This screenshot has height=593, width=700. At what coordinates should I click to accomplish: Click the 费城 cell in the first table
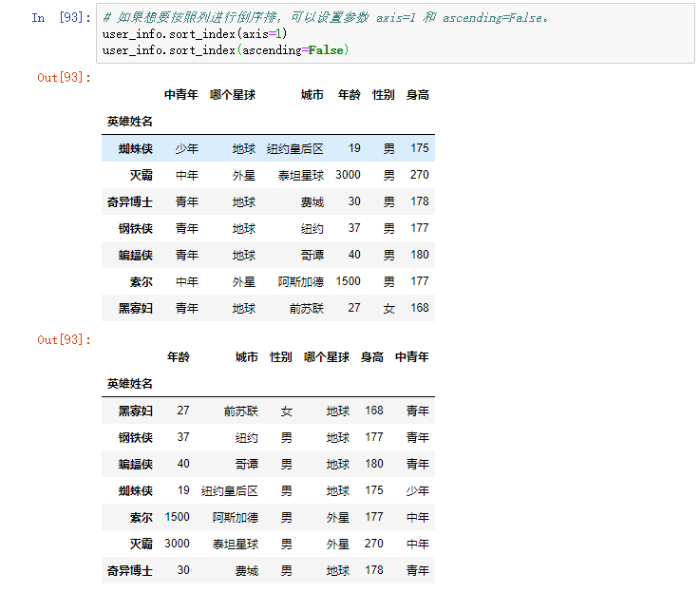[x=312, y=201]
